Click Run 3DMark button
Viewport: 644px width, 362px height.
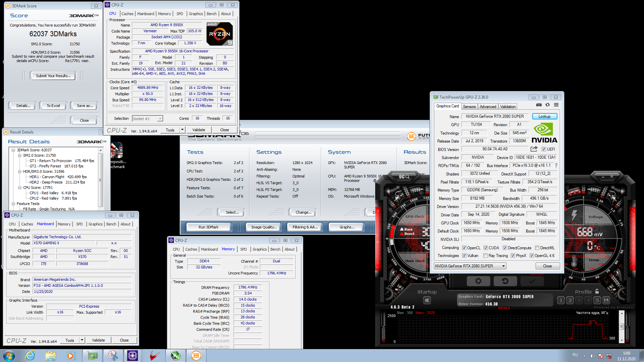(x=208, y=227)
